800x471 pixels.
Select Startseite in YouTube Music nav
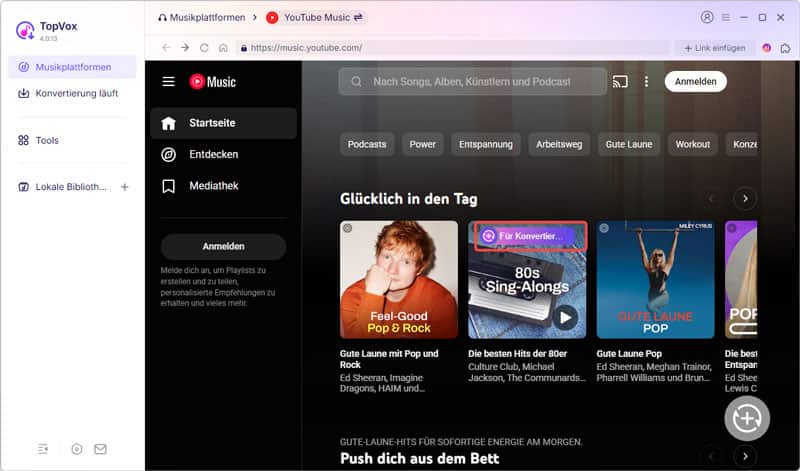[223, 123]
